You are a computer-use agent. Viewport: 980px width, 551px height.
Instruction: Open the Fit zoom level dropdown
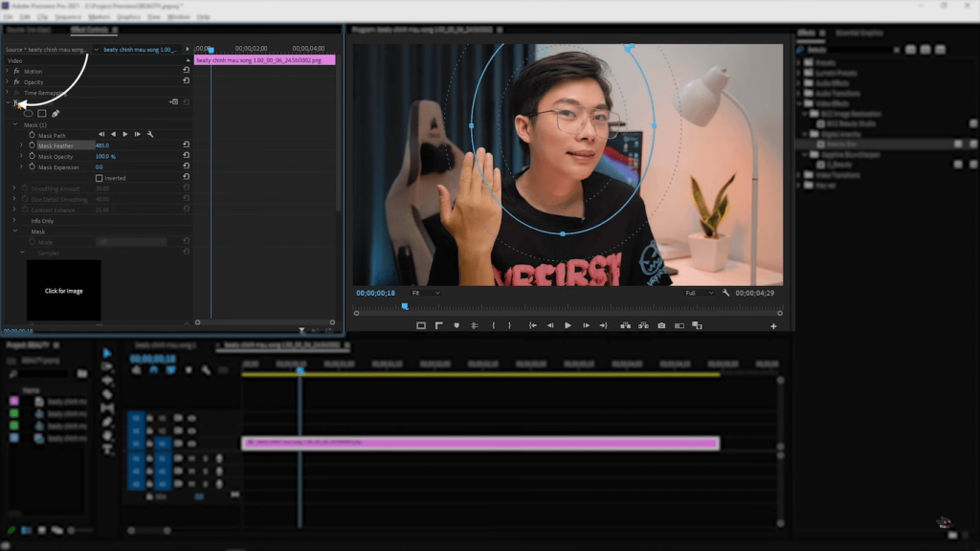click(425, 293)
